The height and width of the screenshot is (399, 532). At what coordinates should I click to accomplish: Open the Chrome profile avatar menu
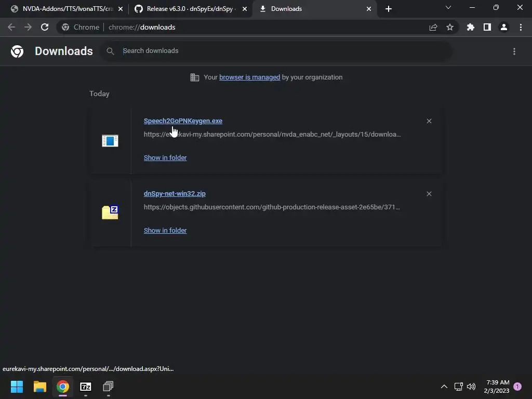(504, 27)
